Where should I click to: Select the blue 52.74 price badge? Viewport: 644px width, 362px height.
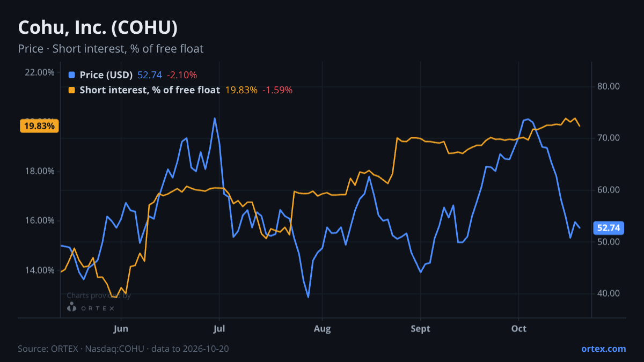point(609,228)
